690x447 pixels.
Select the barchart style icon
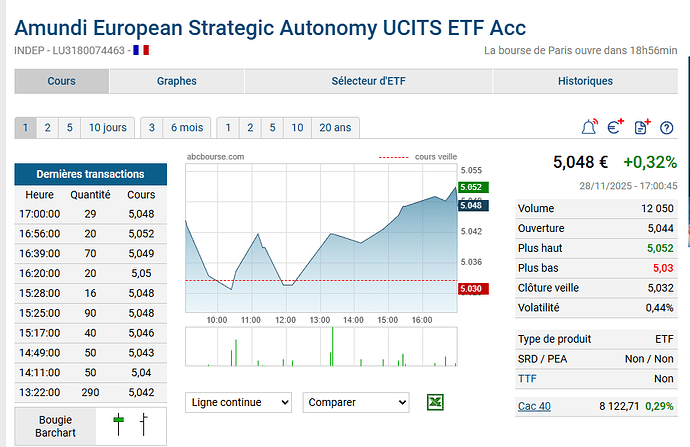(x=144, y=425)
